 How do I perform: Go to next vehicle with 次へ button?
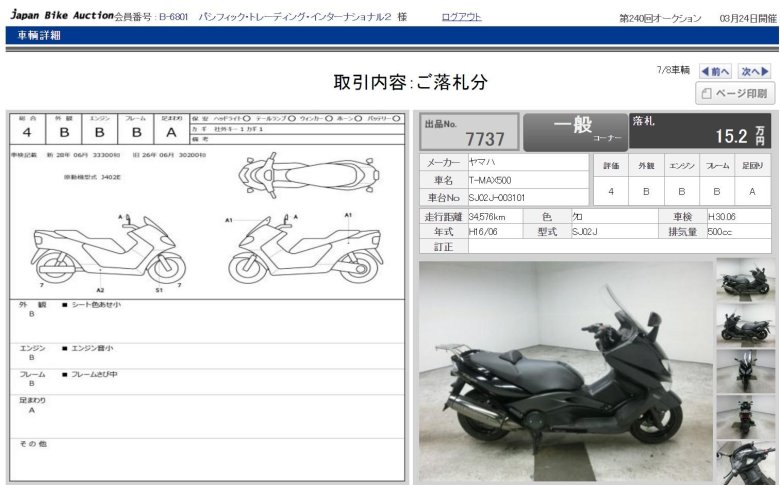click(754, 71)
